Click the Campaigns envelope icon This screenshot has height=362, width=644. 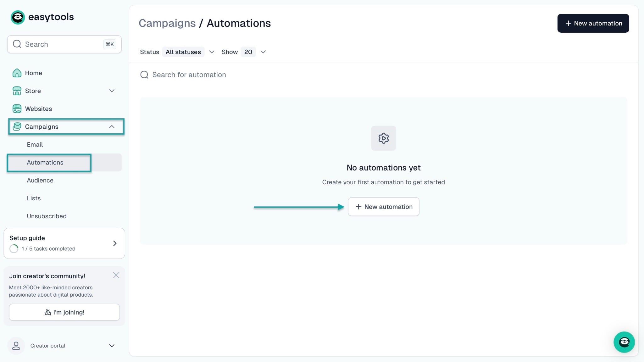[x=17, y=127]
